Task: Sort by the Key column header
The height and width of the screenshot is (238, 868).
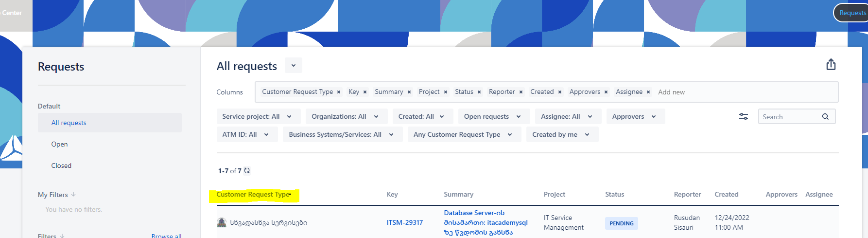Action: coord(392,194)
